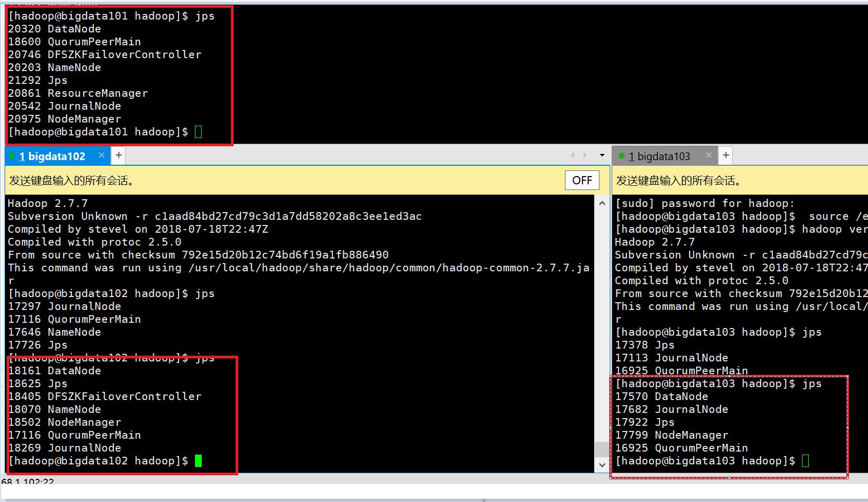Image resolution: width=868 pixels, height=502 pixels.
Task: Click the '20975 NodeManager' line
Action: coord(64,119)
